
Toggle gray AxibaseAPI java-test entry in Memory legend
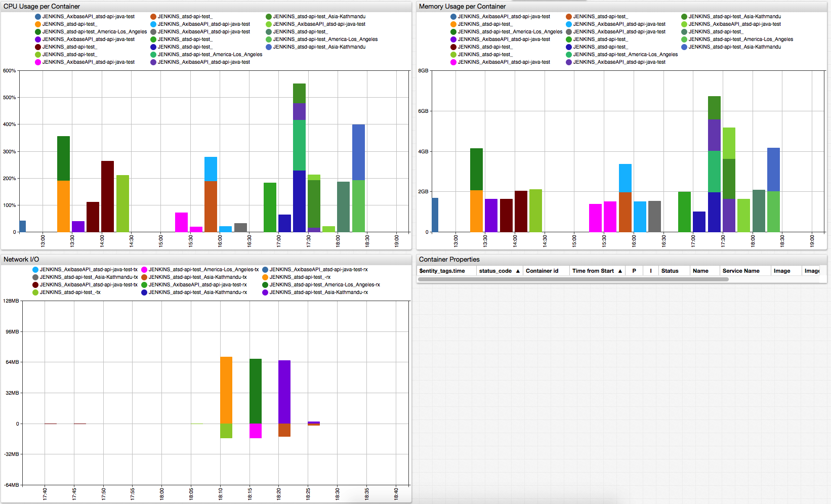pos(615,32)
